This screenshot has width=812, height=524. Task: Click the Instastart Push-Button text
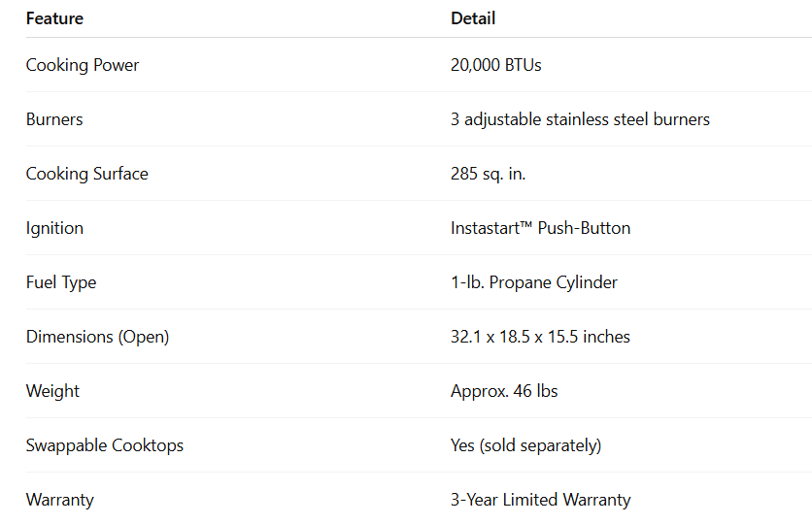(x=540, y=228)
